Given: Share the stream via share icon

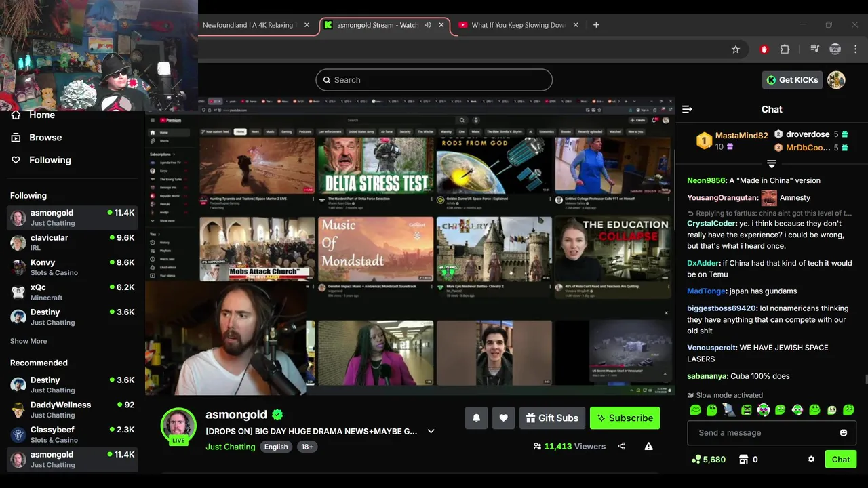Looking at the screenshot, I should click(x=621, y=446).
